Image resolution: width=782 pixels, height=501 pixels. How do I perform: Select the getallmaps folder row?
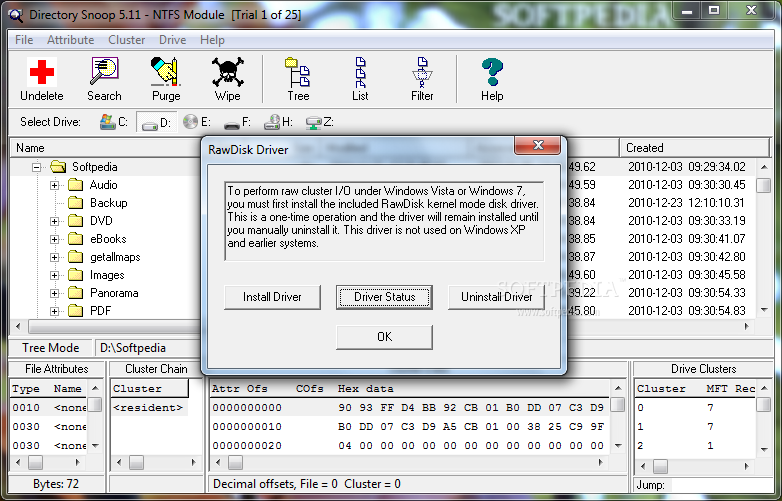tap(115, 257)
